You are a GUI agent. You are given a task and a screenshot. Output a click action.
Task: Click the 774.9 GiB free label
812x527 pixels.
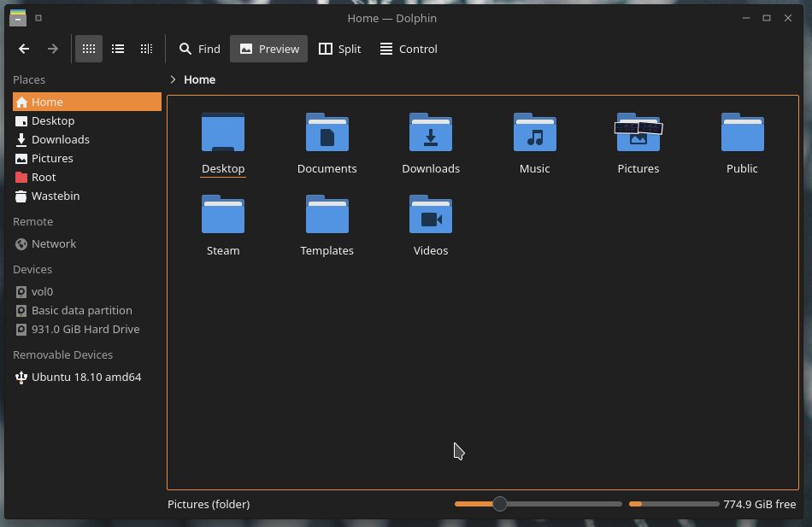click(x=760, y=504)
